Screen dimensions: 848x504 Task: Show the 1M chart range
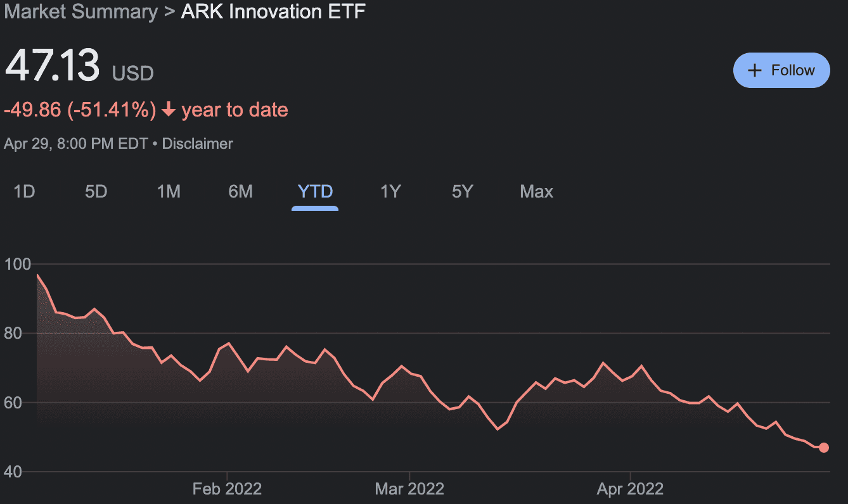(169, 191)
